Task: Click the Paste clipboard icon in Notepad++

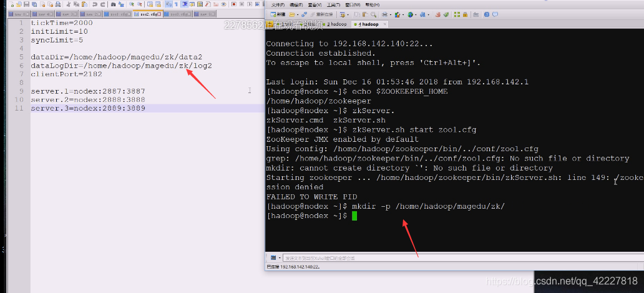Action: [84, 4]
